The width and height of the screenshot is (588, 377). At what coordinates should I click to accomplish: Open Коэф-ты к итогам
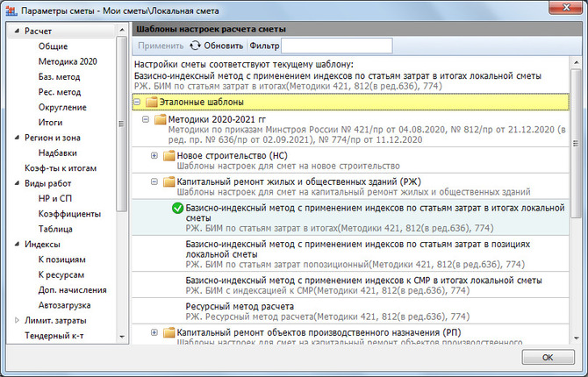tap(61, 168)
